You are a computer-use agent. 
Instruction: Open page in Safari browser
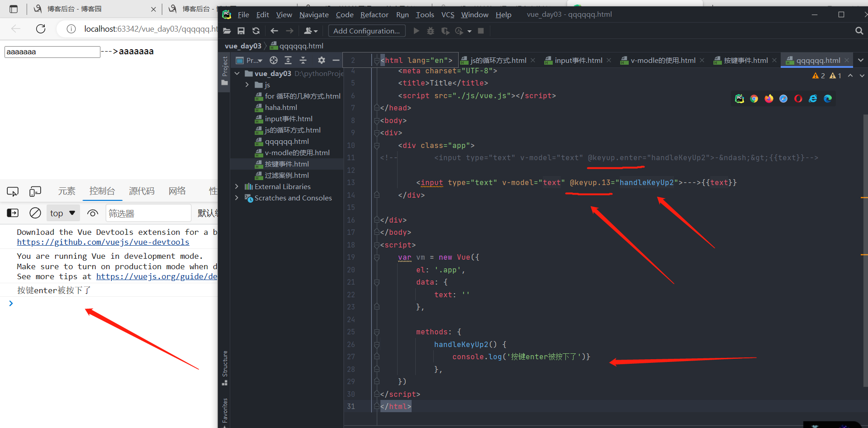[783, 99]
